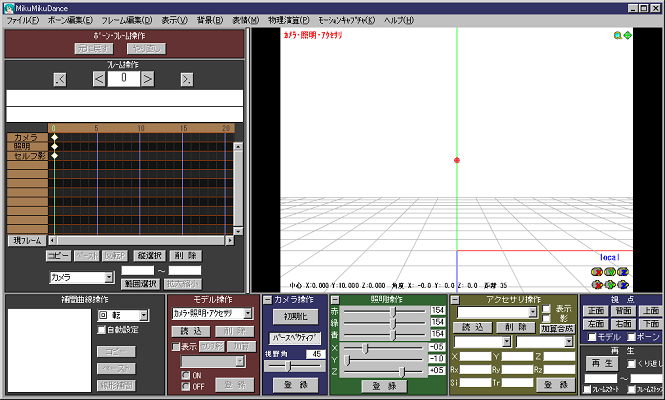Viewport: 665px width, 400px height.
Task: Open the ファイル(F) menu
Action: [x=22, y=20]
